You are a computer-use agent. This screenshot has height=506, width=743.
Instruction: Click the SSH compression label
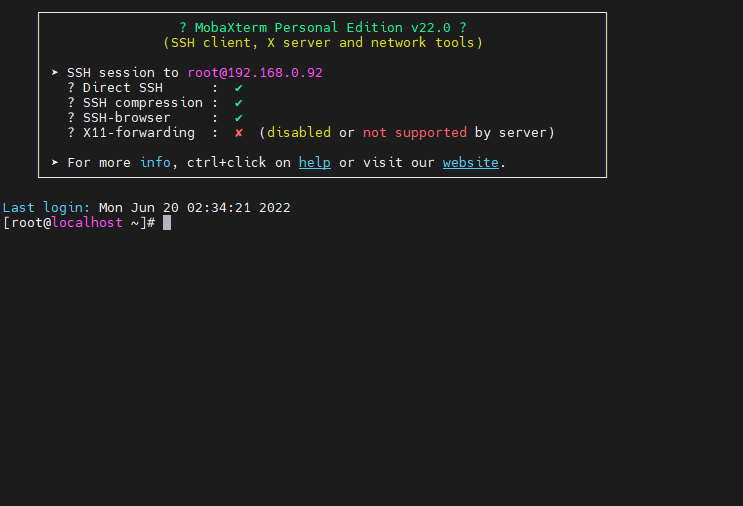pyautogui.click(x=143, y=103)
